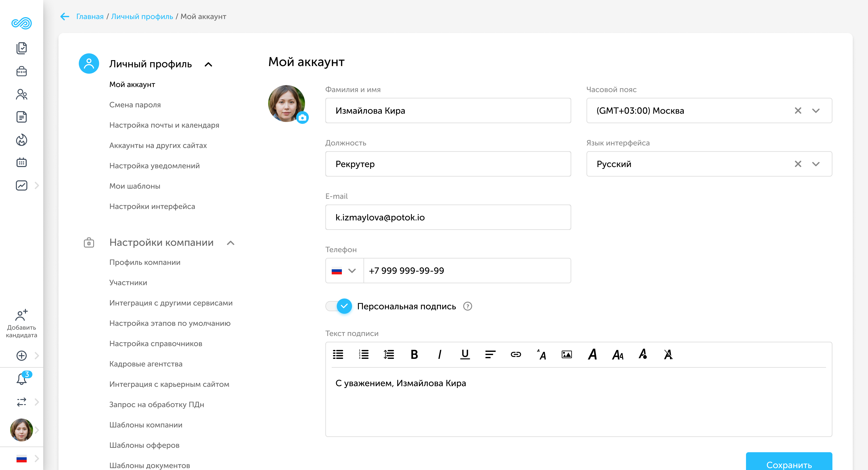Apply underline formatting in signature editor

point(465,354)
